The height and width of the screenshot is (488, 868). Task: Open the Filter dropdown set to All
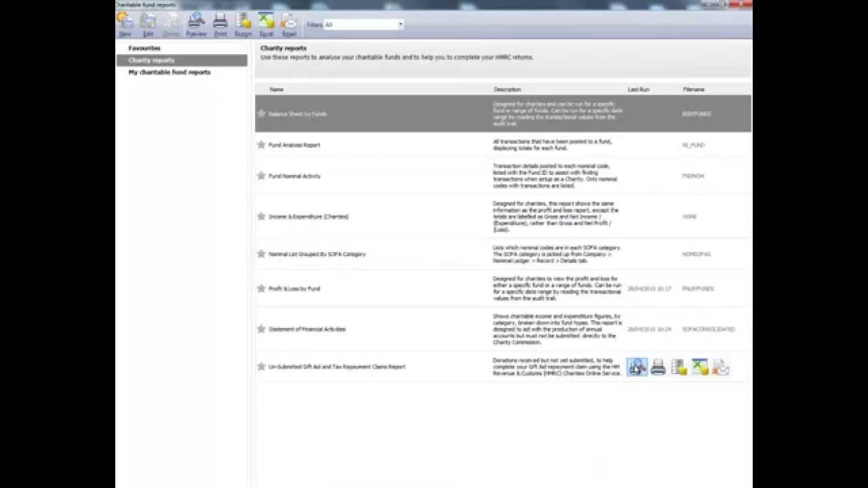pos(363,24)
